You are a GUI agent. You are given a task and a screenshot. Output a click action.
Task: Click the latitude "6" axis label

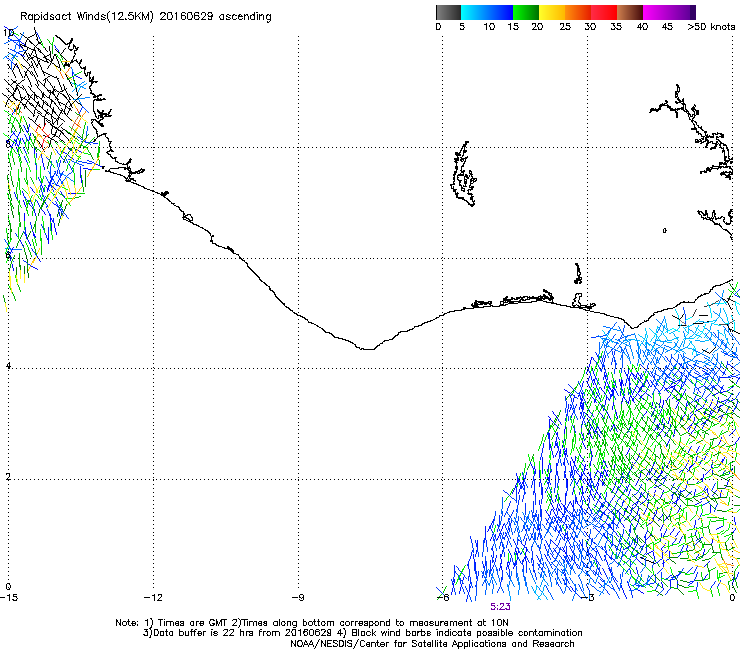click(8, 255)
